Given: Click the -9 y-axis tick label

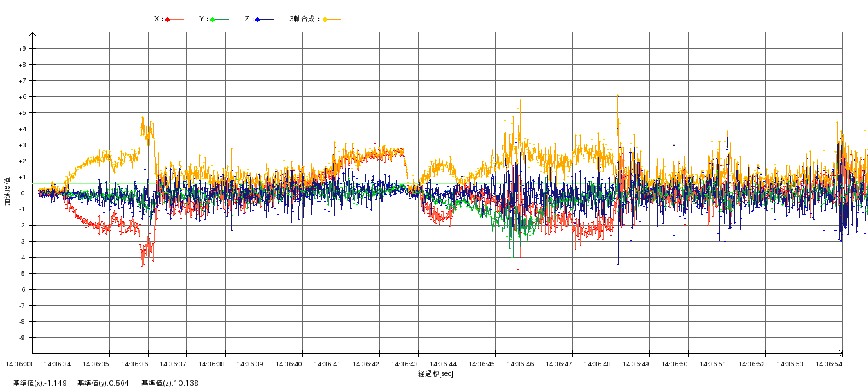Looking at the screenshot, I should pos(22,338).
